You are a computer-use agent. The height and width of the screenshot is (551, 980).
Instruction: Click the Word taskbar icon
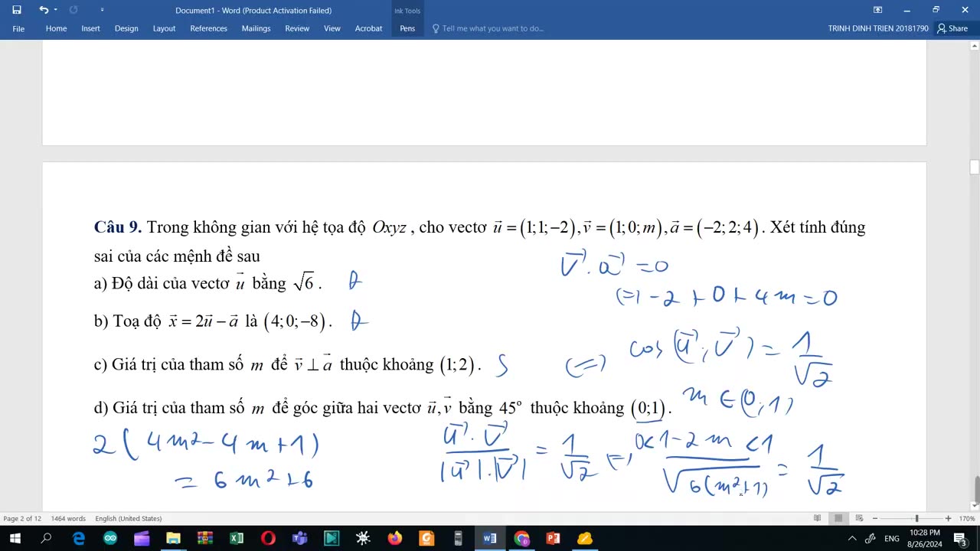pyautogui.click(x=490, y=539)
